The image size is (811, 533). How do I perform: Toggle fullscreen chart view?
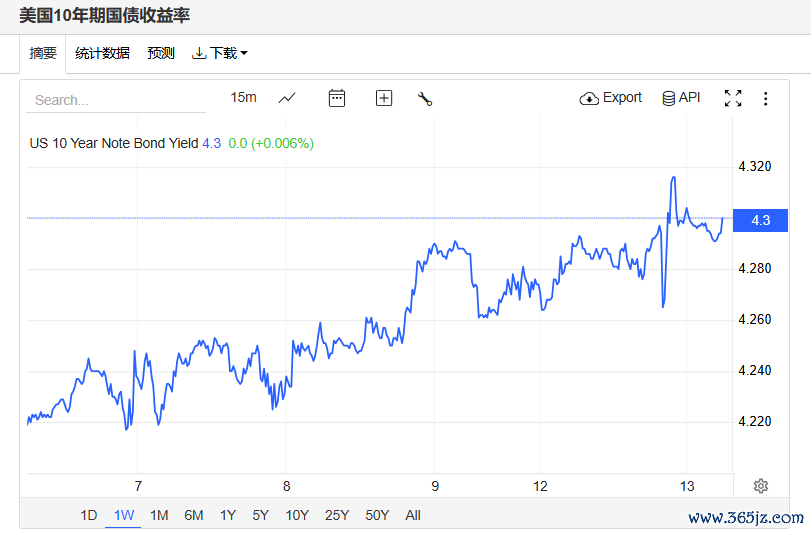click(x=733, y=98)
